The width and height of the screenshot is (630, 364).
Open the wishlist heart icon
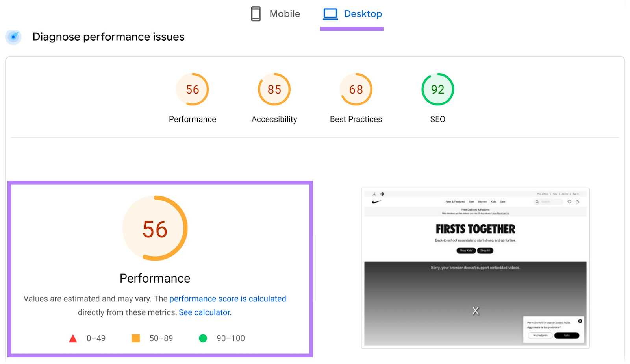coord(569,201)
